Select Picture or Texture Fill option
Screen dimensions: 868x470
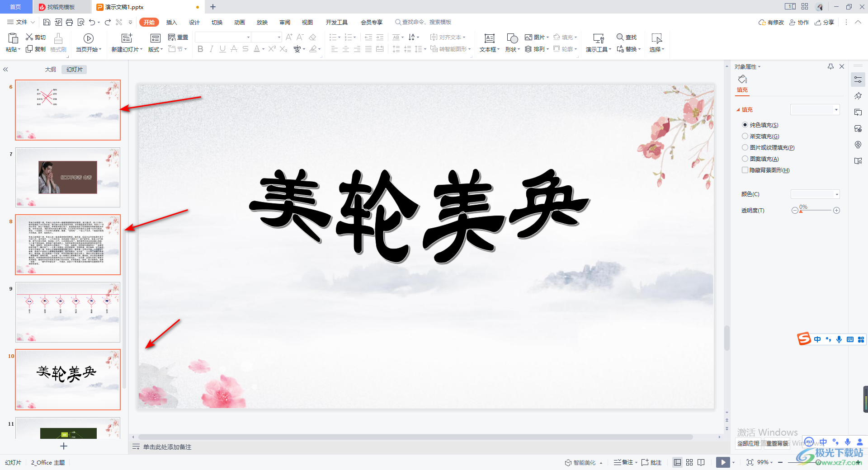pyautogui.click(x=745, y=147)
